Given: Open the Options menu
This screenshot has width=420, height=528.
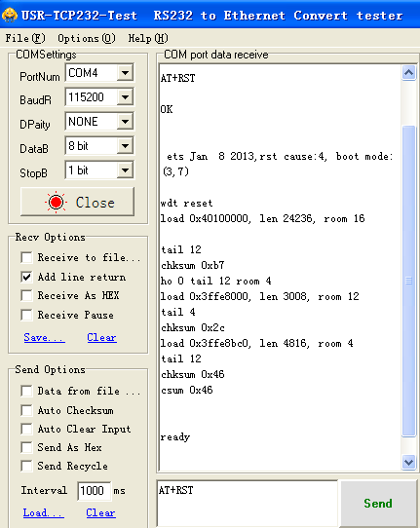Looking at the screenshot, I should coord(87,38).
